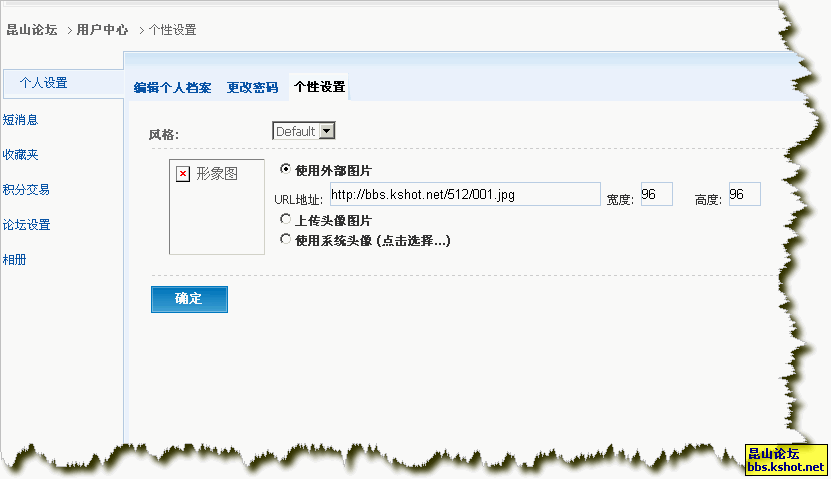Click inside the 高度 height field
The height and width of the screenshot is (479, 831).
coord(744,194)
